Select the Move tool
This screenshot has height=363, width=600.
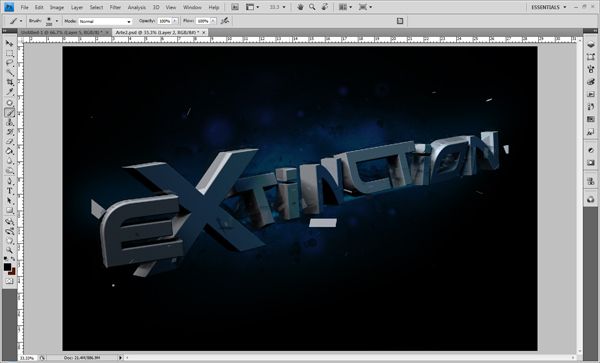click(x=9, y=43)
